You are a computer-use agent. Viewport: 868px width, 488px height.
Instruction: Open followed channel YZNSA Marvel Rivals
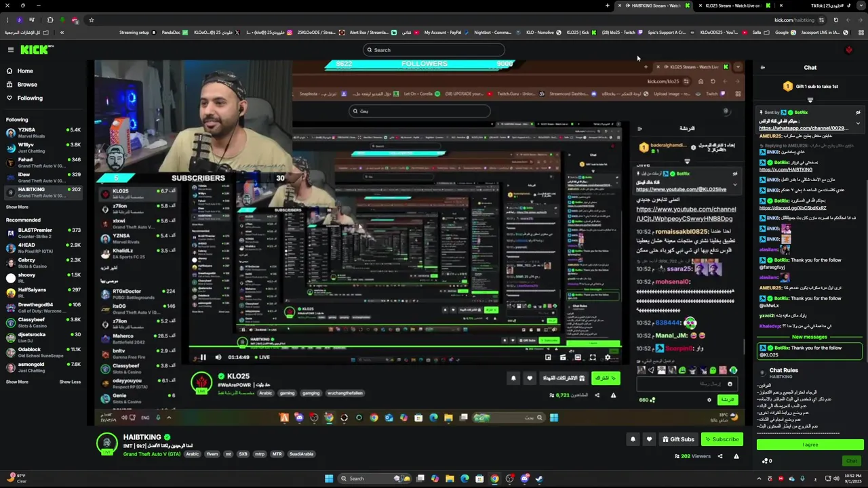click(43, 132)
